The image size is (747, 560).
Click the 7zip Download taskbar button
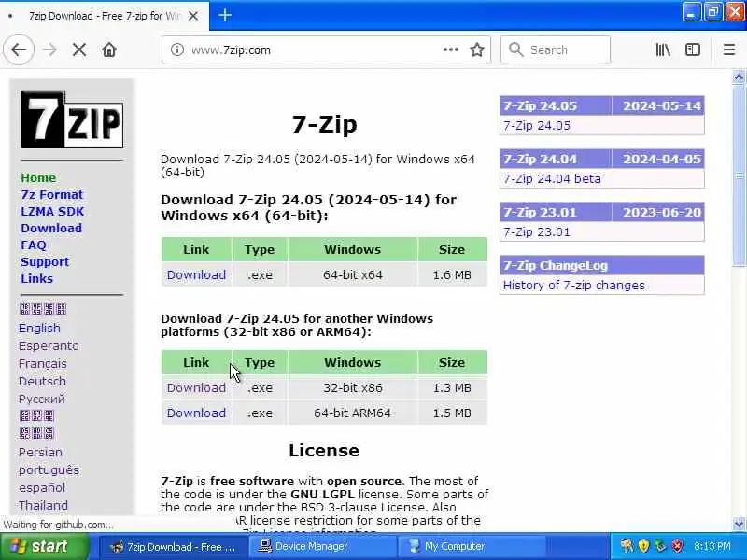pos(174,546)
